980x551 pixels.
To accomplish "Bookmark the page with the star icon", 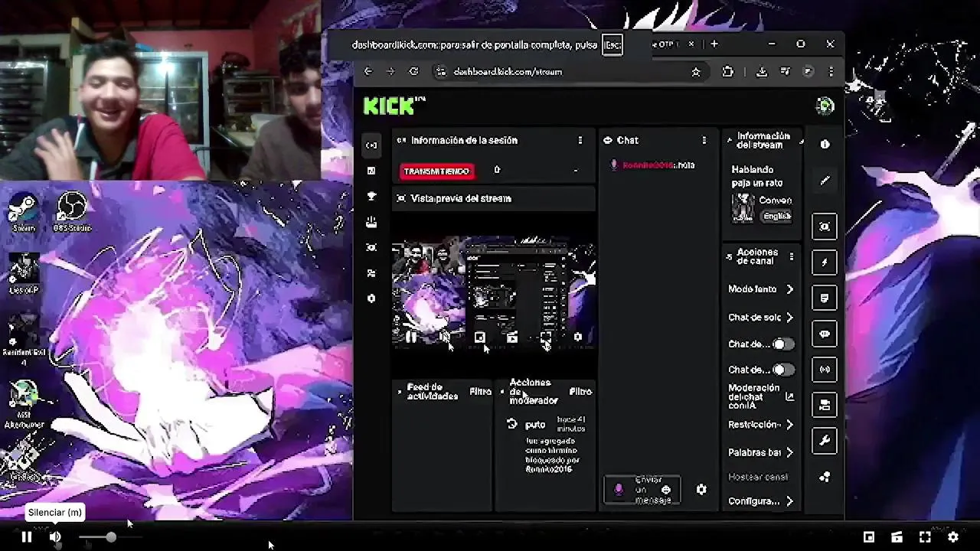I will [695, 72].
